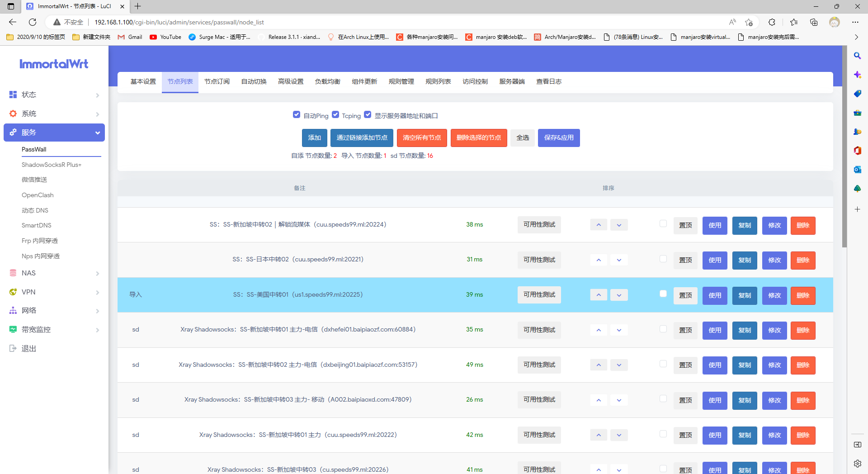The height and width of the screenshot is (474, 868).
Task: Expand the VPN sidebar menu
Action: click(x=54, y=292)
